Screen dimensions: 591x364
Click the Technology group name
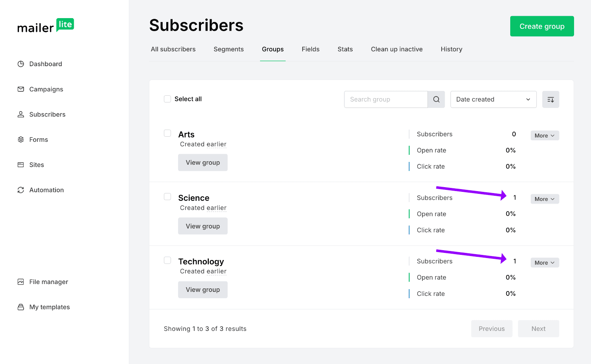tap(201, 262)
